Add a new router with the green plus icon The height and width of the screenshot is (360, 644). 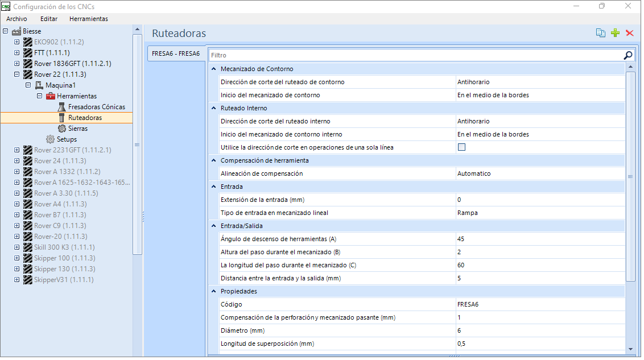click(615, 33)
